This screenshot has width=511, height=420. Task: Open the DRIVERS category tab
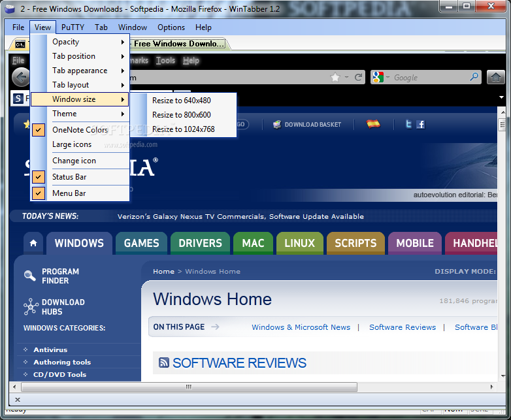200,243
